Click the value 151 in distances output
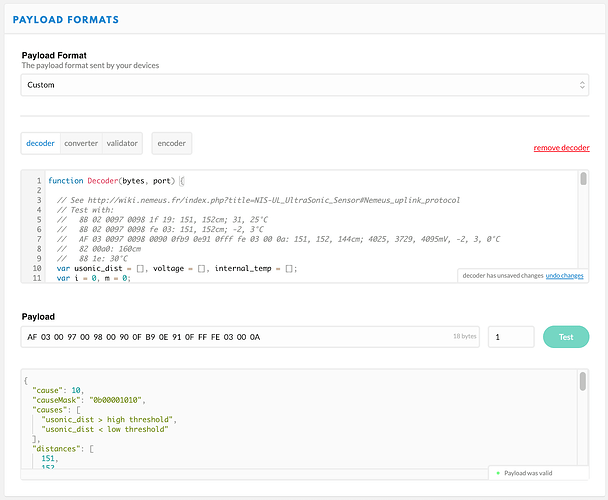 click(x=50, y=458)
